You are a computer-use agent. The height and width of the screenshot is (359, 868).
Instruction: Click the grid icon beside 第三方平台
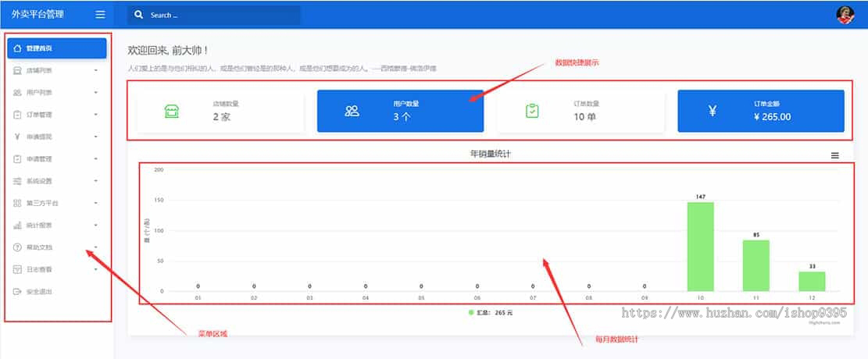[17, 203]
